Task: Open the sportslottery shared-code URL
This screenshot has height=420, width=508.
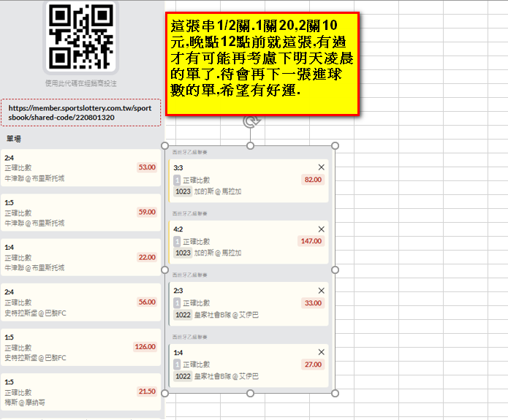Action: 80,112
